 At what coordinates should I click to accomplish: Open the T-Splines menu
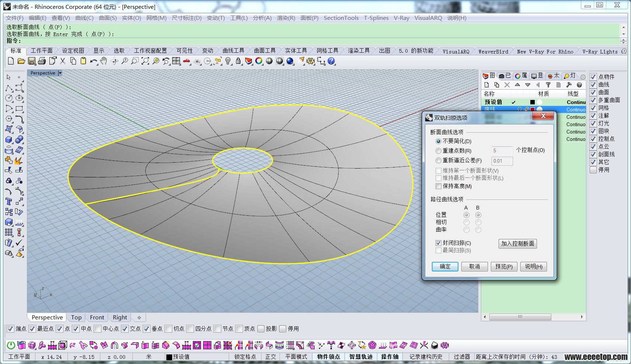pyautogui.click(x=376, y=18)
